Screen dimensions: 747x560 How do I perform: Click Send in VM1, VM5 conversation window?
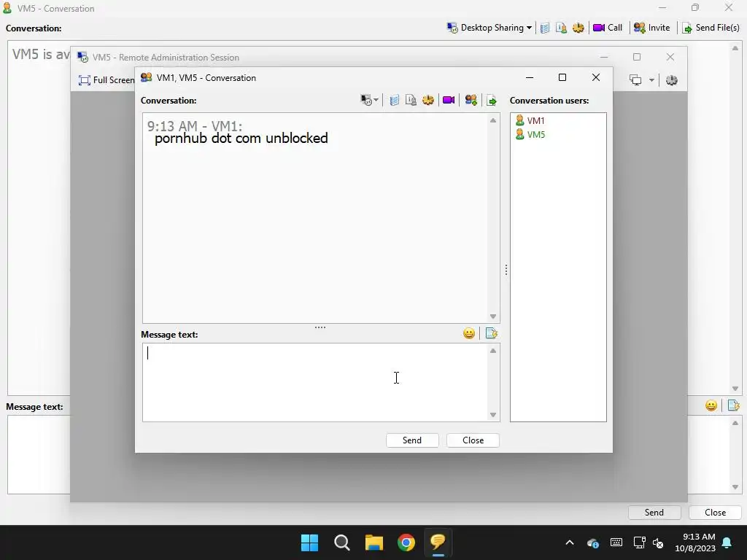tap(412, 440)
